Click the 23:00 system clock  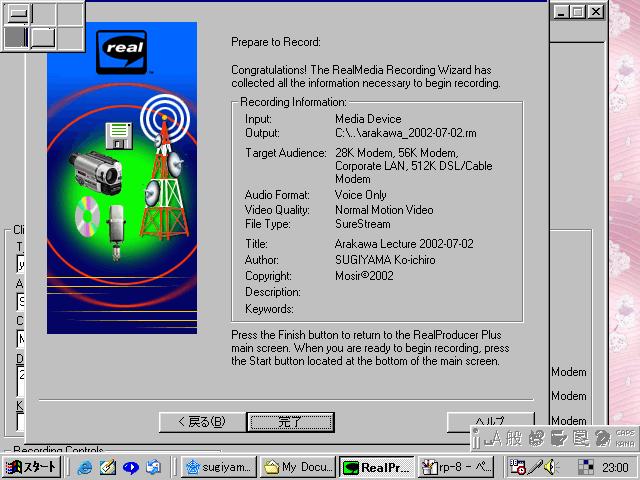pos(615,468)
